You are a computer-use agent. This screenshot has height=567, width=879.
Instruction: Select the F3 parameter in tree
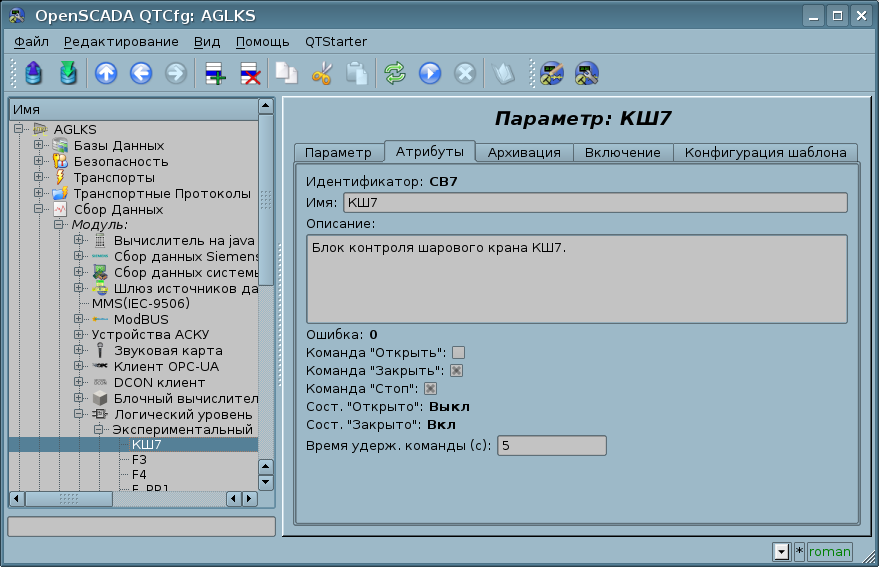coord(139,459)
